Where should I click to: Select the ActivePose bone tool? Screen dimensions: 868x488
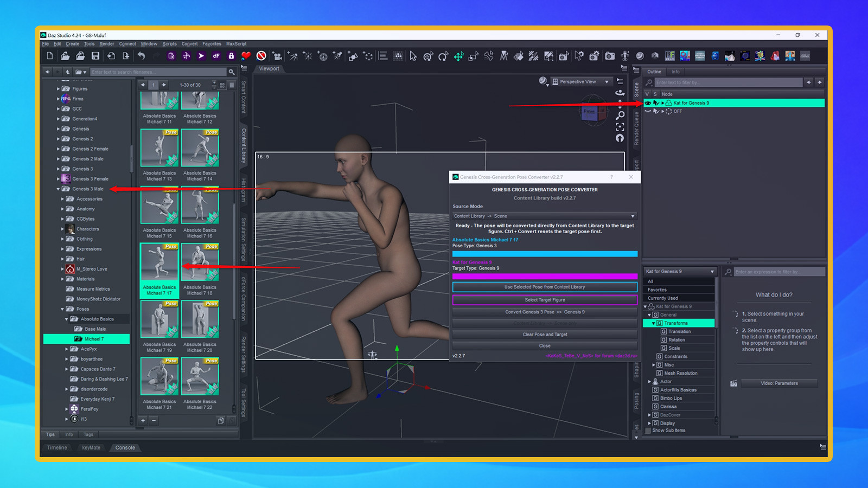pos(489,56)
